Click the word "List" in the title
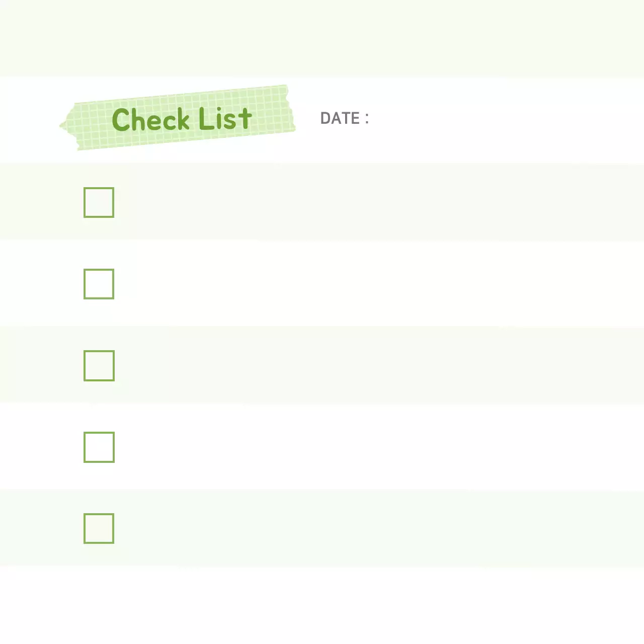 click(x=224, y=119)
